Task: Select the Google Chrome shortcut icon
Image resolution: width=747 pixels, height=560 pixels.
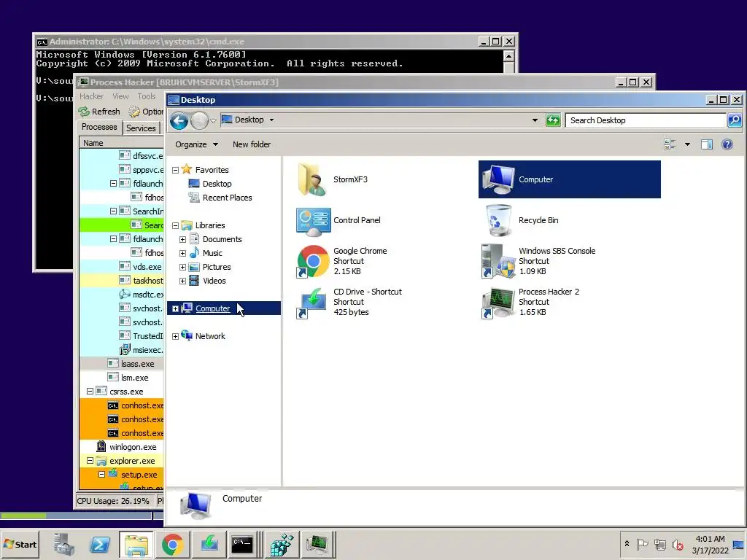Action: (313, 262)
